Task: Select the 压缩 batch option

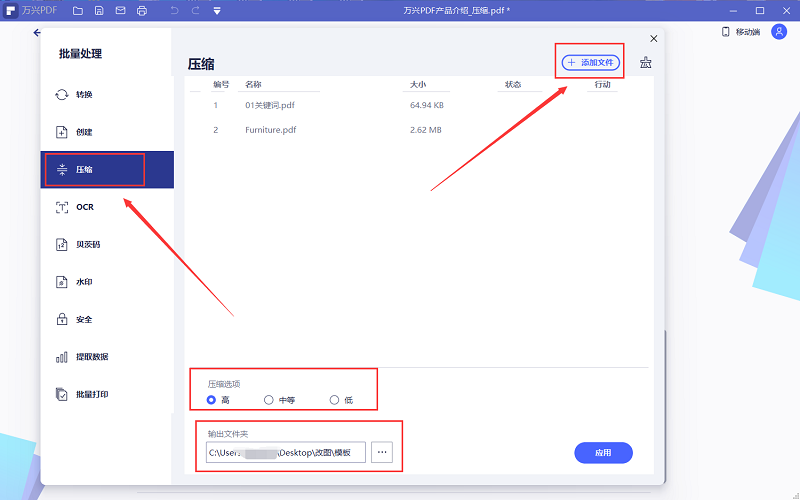Action: pos(107,169)
